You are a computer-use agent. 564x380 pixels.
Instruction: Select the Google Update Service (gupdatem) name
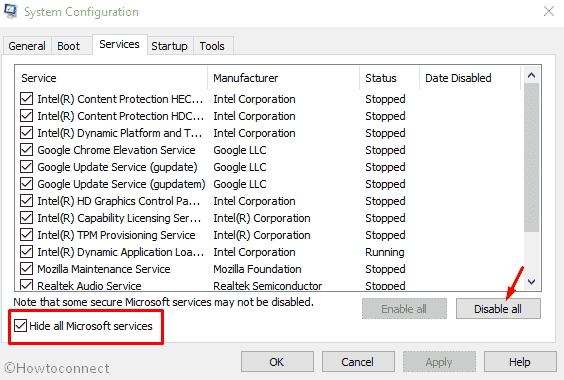pos(121,184)
